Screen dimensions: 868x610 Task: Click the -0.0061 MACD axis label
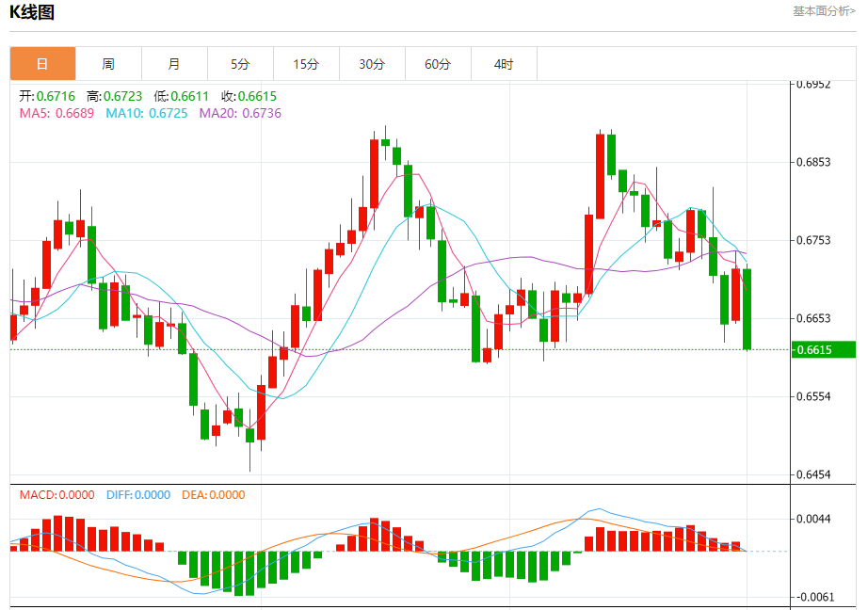(815, 597)
